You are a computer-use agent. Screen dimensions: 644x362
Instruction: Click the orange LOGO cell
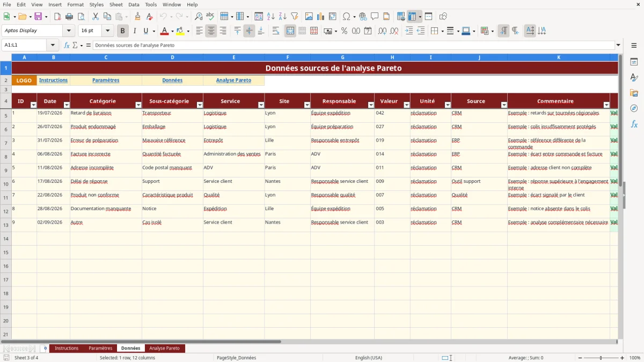coord(24,80)
